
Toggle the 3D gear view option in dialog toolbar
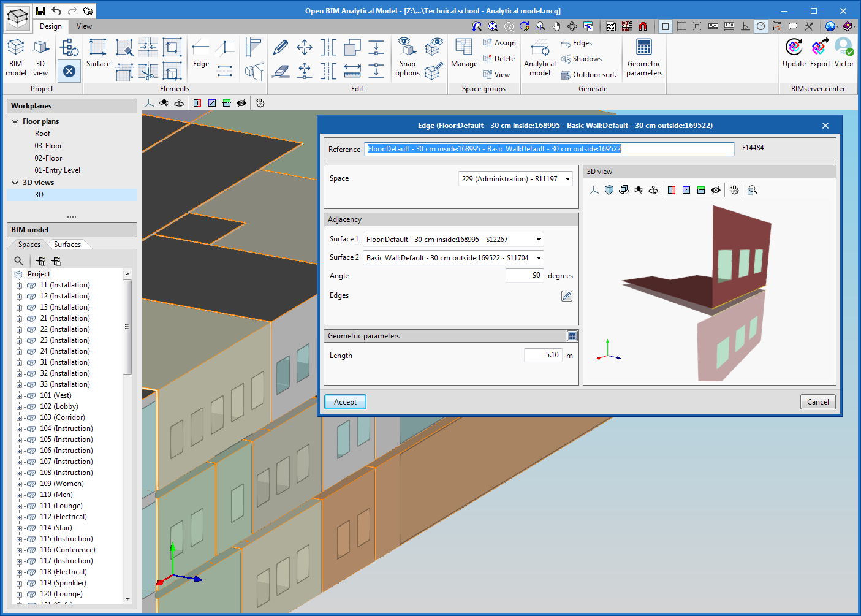(734, 190)
